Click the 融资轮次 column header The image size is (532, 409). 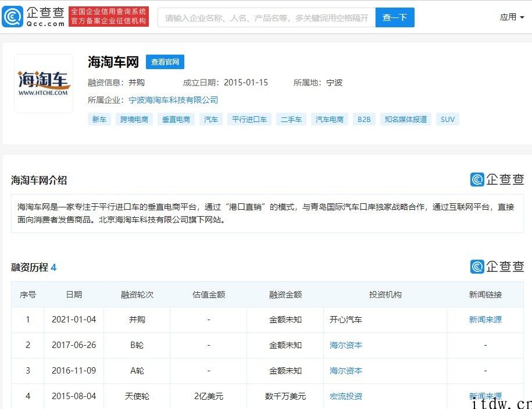(x=137, y=295)
